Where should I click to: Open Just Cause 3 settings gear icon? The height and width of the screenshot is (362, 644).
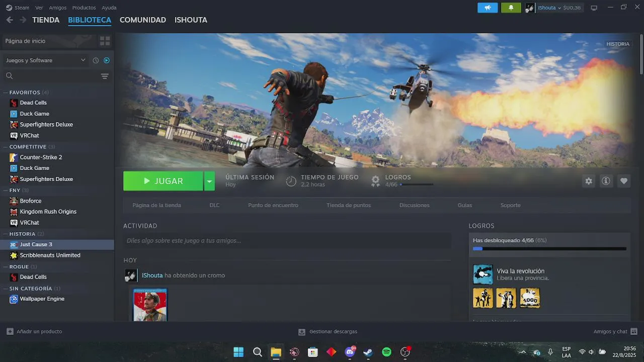(x=589, y=181)
